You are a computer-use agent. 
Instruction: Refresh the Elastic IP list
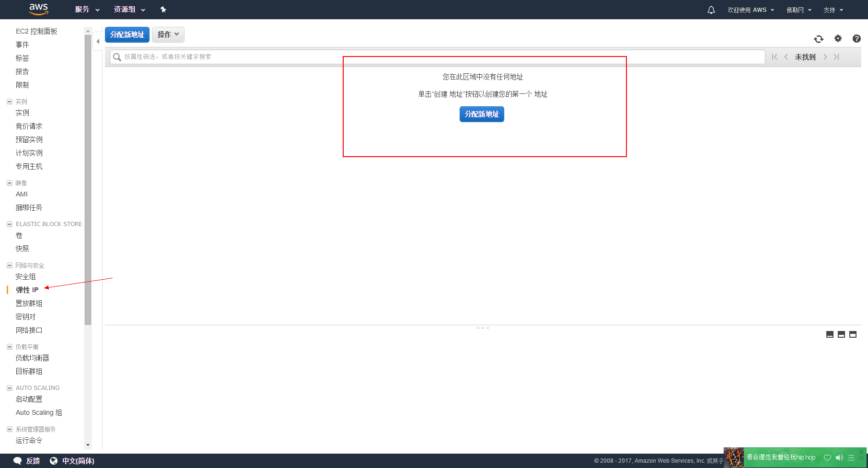(819, 39)
